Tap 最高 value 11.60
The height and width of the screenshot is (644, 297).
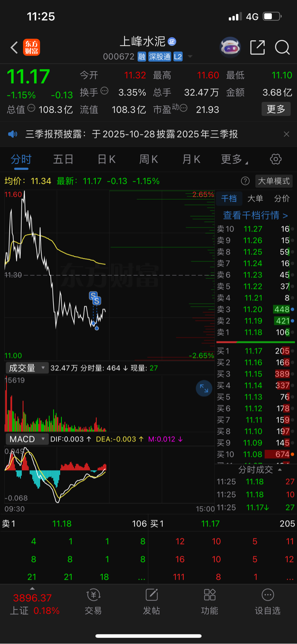208,75
